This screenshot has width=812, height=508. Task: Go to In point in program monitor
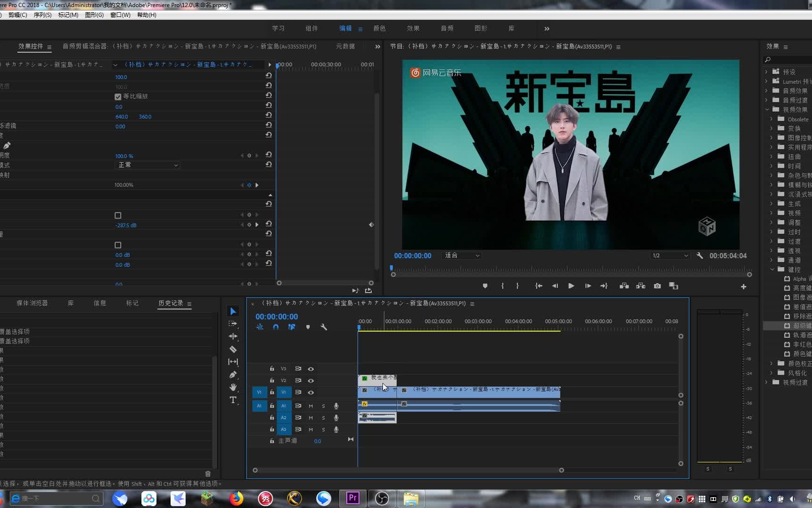[539, 286]
